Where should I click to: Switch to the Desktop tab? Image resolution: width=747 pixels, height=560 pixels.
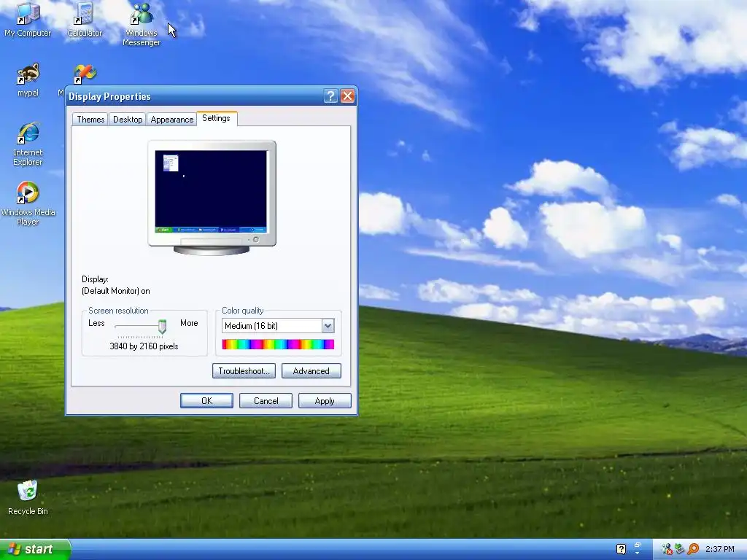coord(128,120)
